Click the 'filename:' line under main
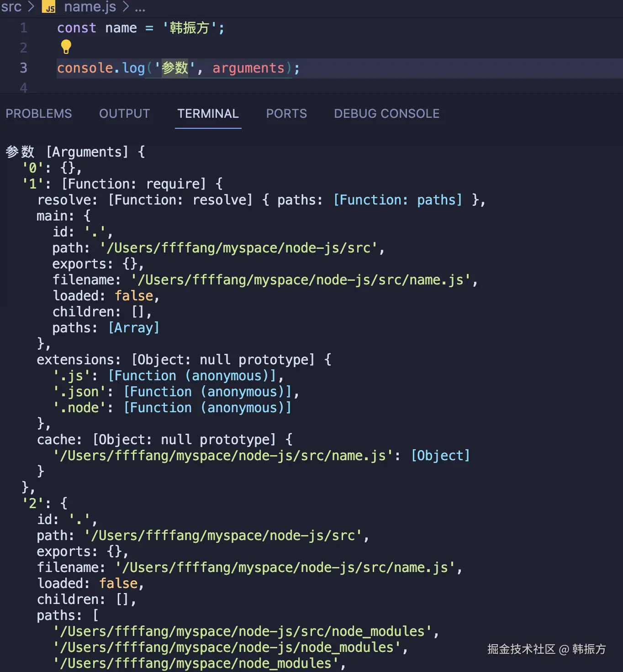623x672 pixels. click(265, 280)
